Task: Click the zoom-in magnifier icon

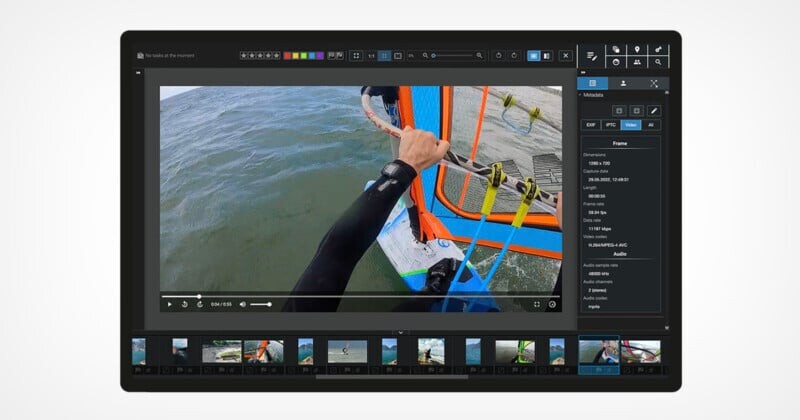Action: click(x=480, y=56)
